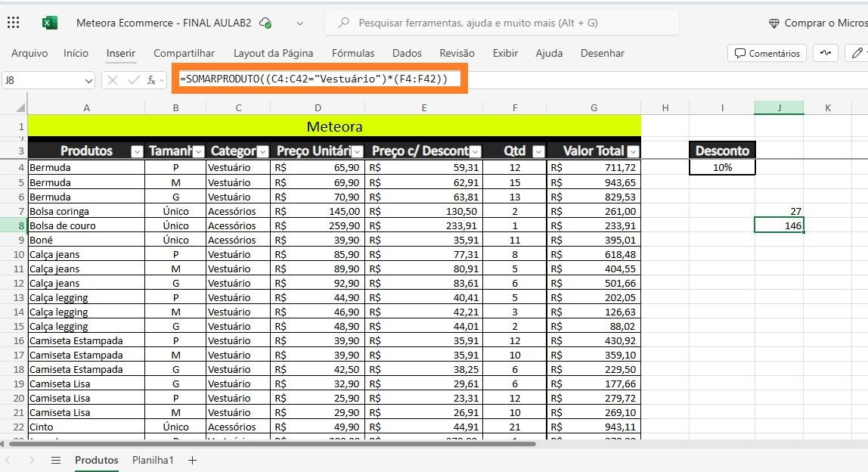Viewport: 868px width, 472px height.
Task: Select the Cinto product cell
Action: [86, 427]
